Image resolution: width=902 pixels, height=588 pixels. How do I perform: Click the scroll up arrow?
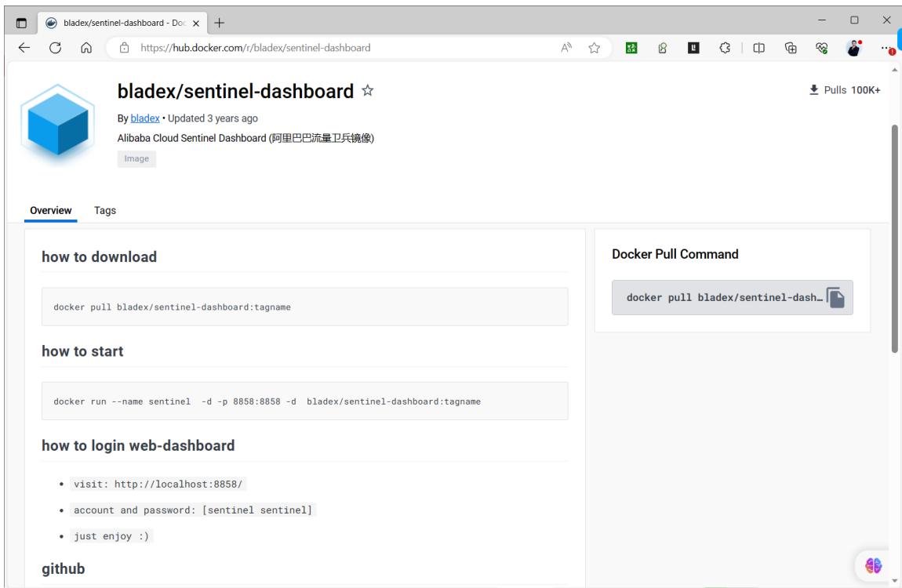coord(894,70)
